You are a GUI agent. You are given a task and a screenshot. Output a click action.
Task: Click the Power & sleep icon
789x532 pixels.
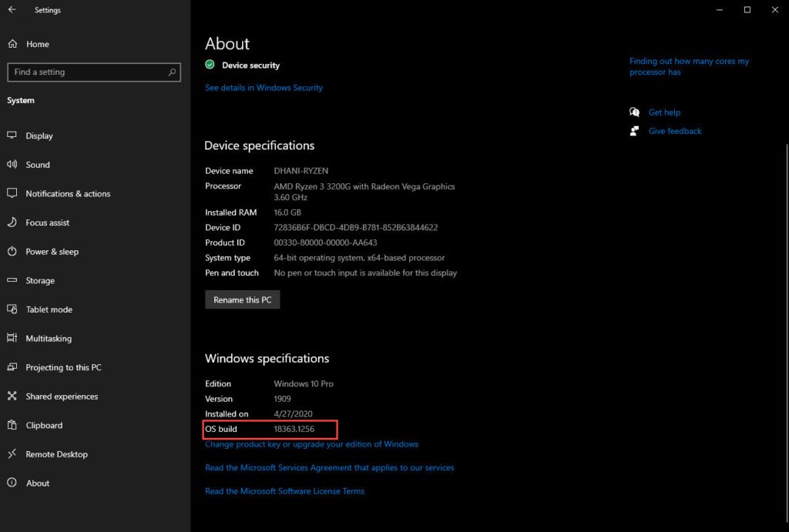point(12,252)
